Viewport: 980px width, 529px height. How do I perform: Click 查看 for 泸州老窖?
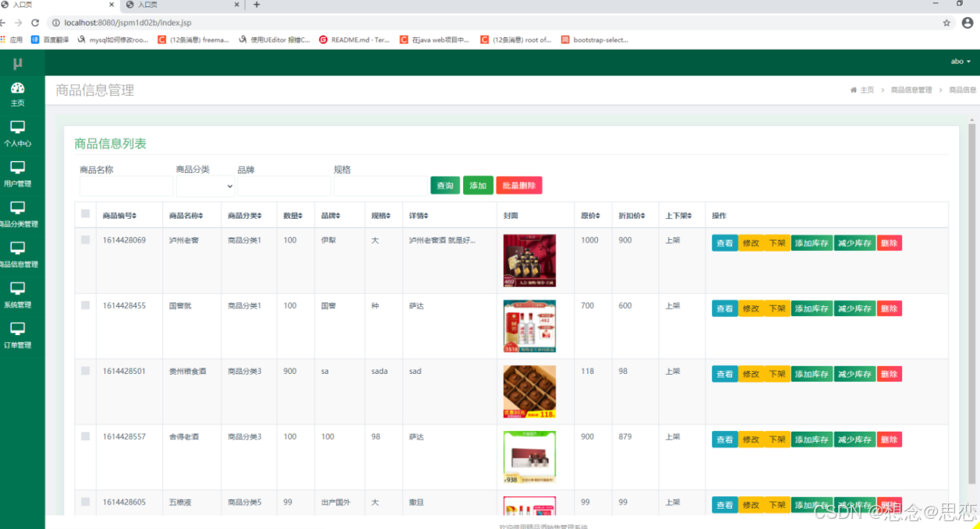click(725, 243)
